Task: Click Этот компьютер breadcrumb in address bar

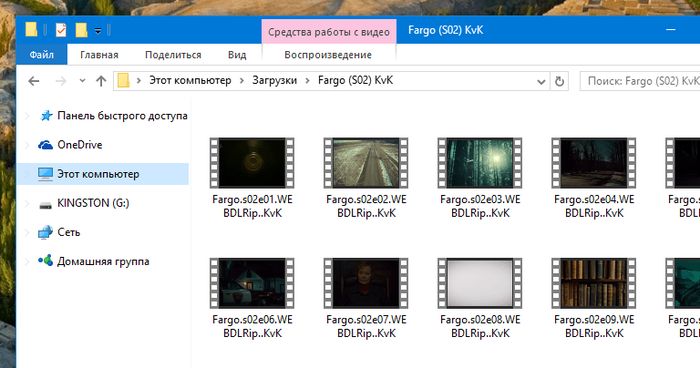Action: coord(190,80)
